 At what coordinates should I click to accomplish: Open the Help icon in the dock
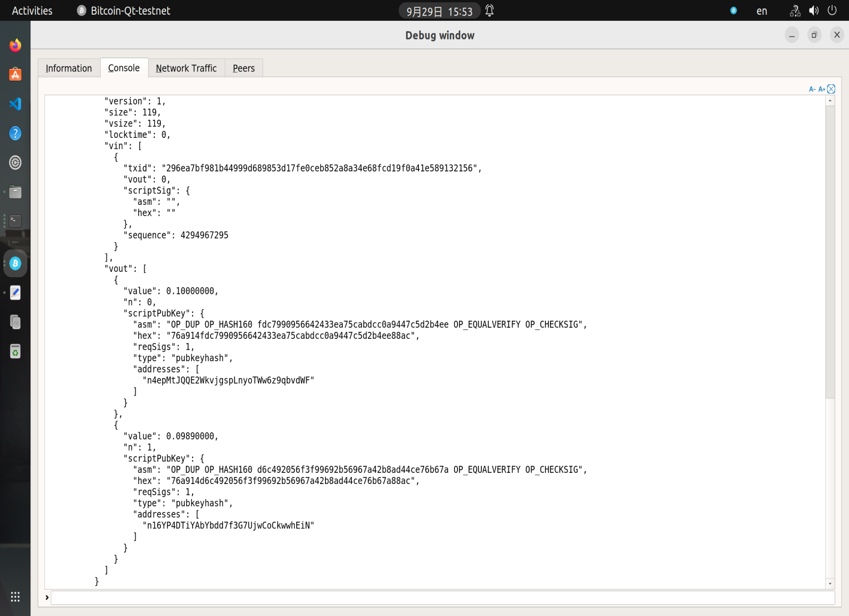15,133
